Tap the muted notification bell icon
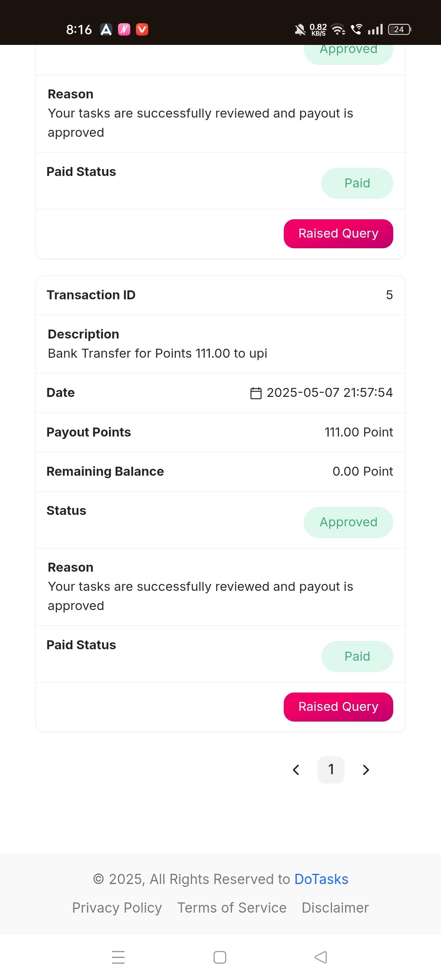 300,29
